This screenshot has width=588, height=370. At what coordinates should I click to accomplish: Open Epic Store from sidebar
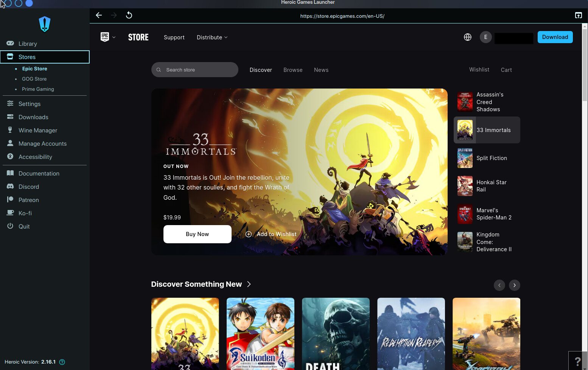[x=34, y=68]
